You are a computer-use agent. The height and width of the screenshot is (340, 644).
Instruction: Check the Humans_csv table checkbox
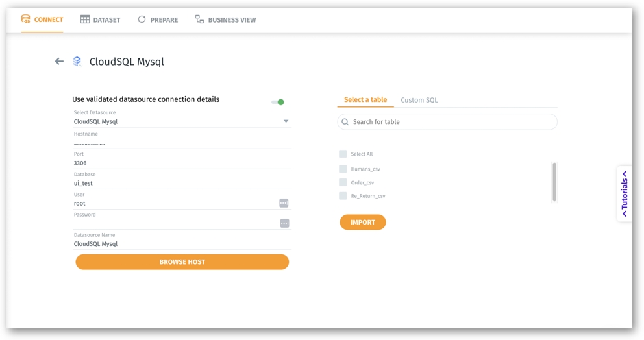(343, 169)
